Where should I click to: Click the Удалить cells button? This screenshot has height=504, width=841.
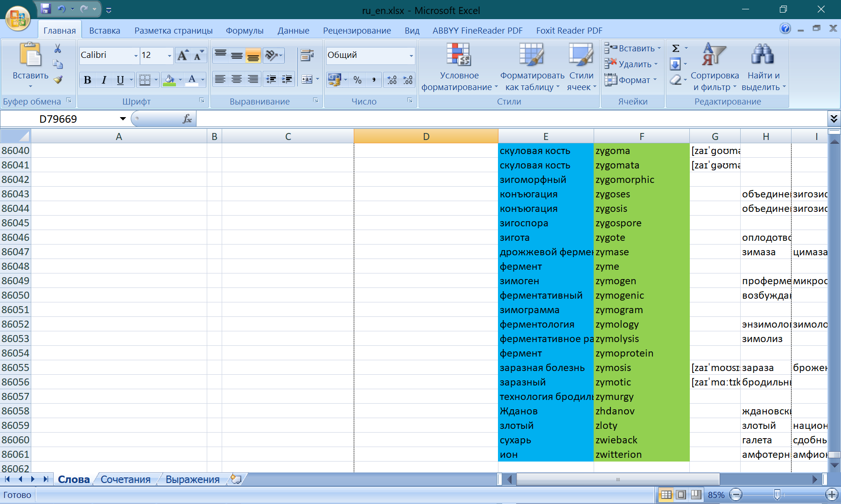(x=631, y=64)
